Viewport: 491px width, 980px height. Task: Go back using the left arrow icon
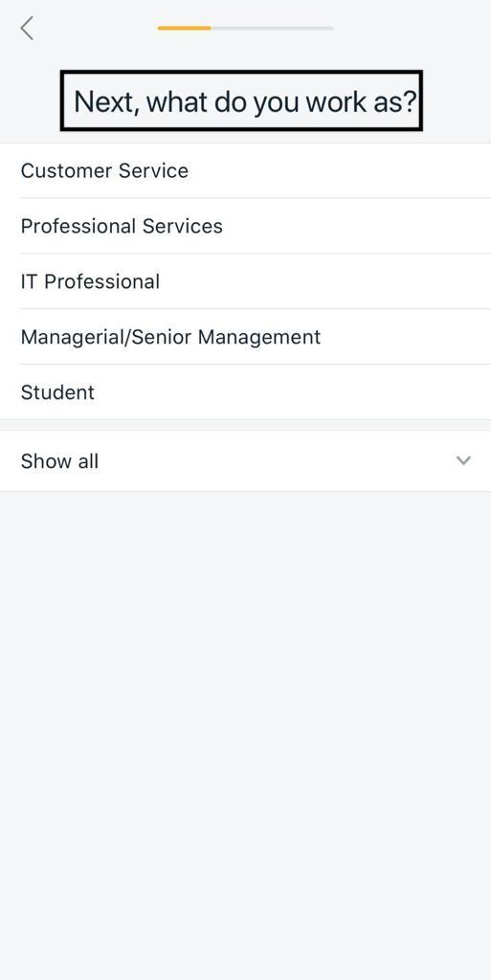click(27, 28)
